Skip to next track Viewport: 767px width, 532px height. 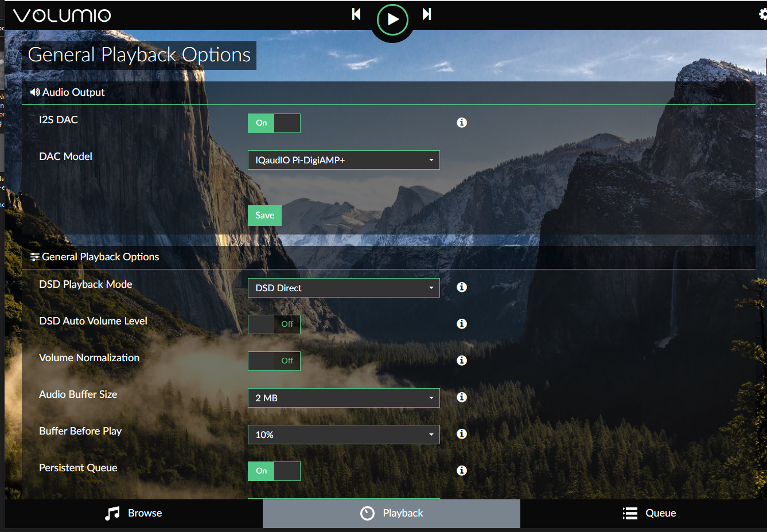pos(427,14)
